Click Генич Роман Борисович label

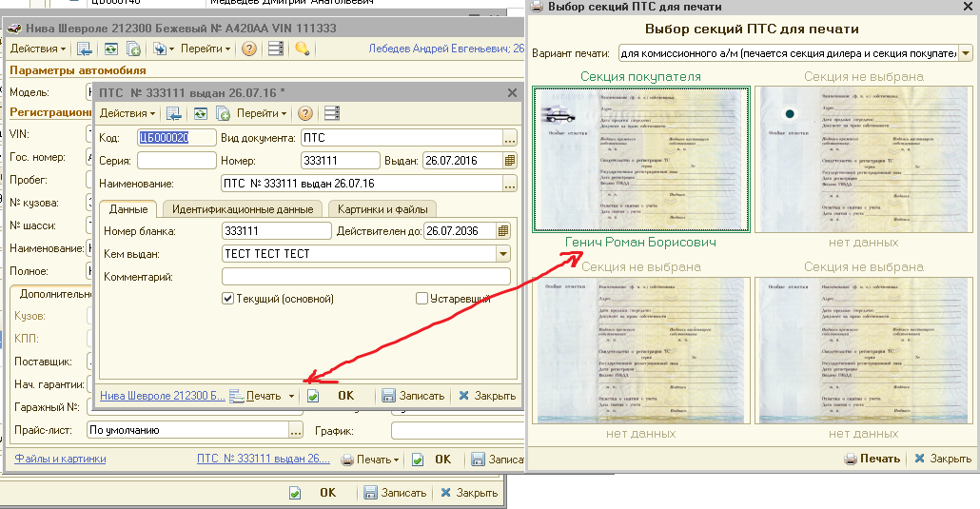coord(640,242)
